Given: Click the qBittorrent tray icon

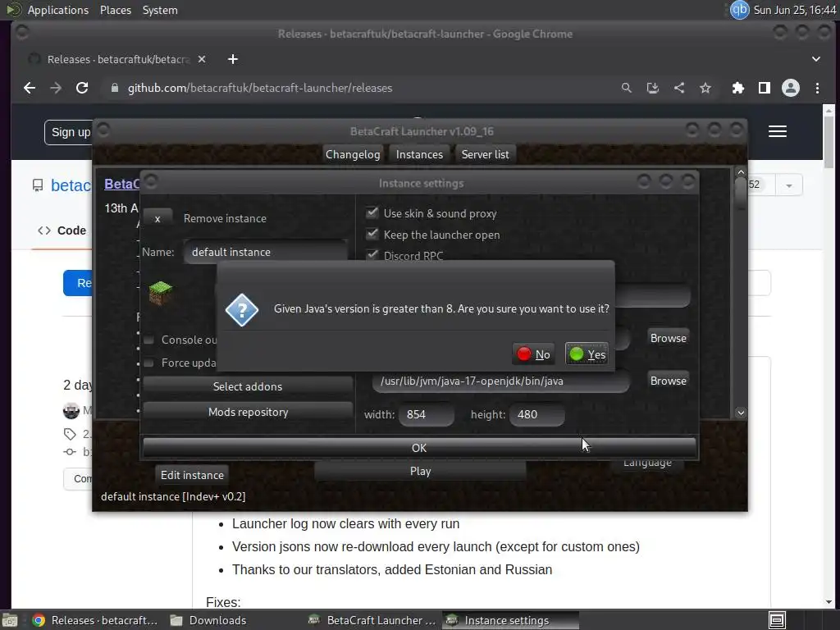Looking at the screenshot, I should pyautogui.click(x=740, y=10).
